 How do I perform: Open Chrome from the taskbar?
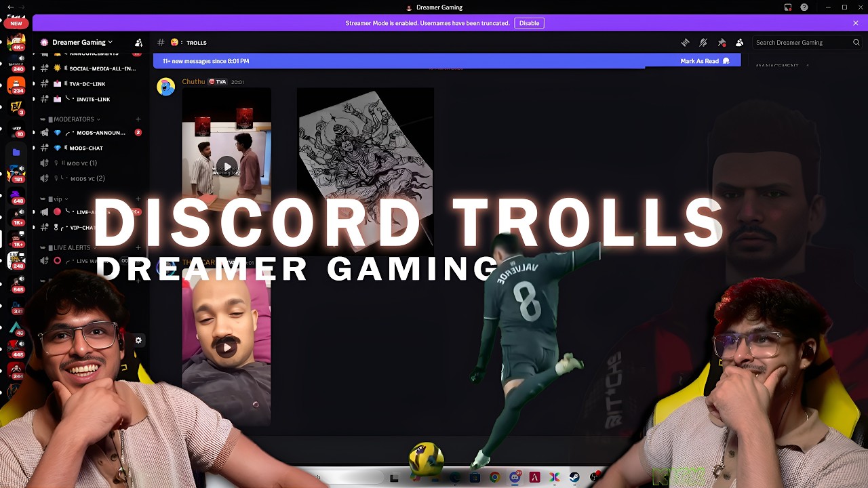494,477
